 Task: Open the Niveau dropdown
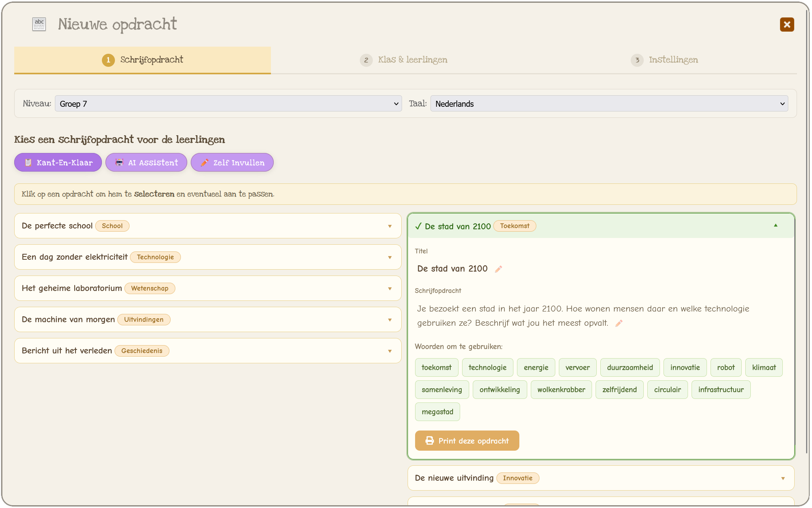[x=228, y=104]
